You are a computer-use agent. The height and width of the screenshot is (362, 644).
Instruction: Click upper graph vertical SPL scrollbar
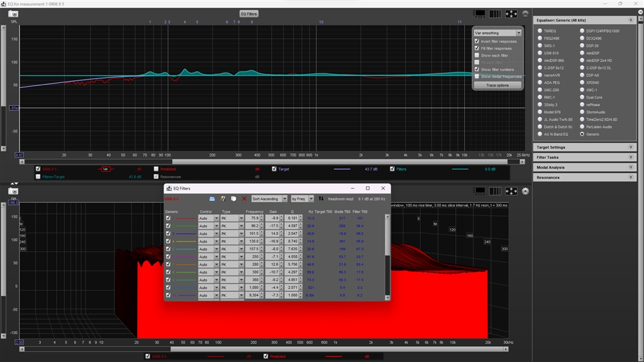[3, 88]
